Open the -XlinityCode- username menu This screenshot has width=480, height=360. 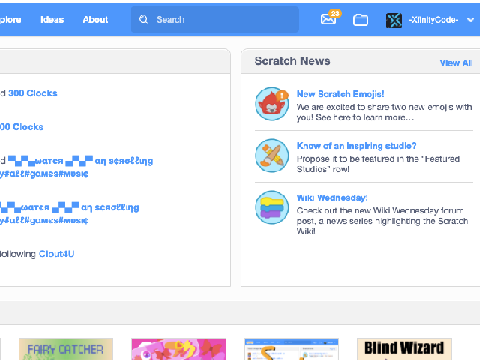[433, 20]
